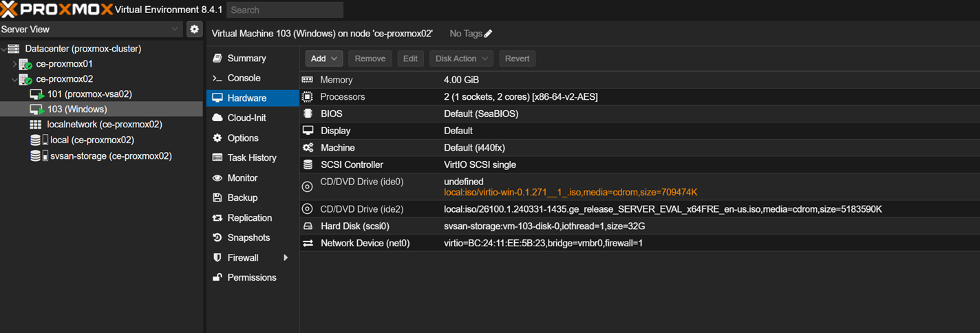The image size is (980, 333).
Task: Click the Memory row icon
Action: [308, 80]
